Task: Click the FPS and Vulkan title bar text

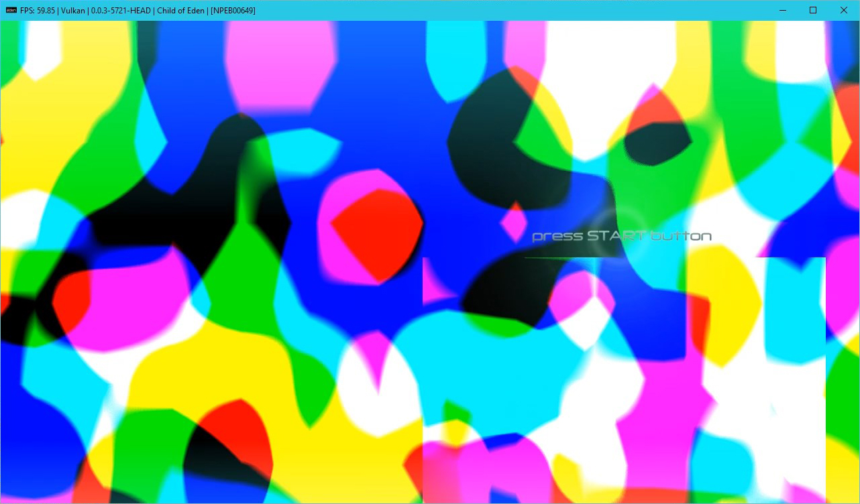Action: click(138, 11)
